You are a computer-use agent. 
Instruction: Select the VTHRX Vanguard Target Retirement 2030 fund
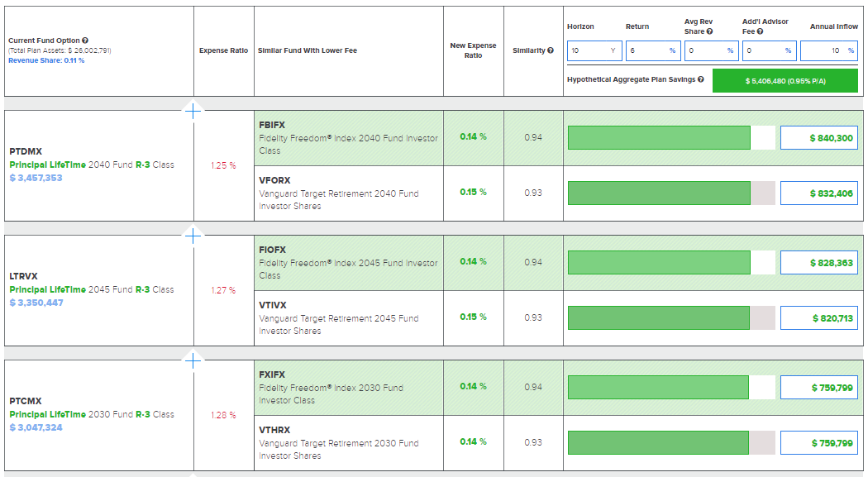[x=348, y=443]
